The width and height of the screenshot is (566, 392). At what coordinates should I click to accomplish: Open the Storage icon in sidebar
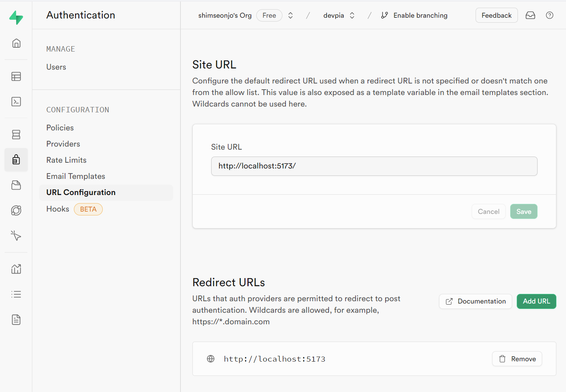(x=16, y=185)
